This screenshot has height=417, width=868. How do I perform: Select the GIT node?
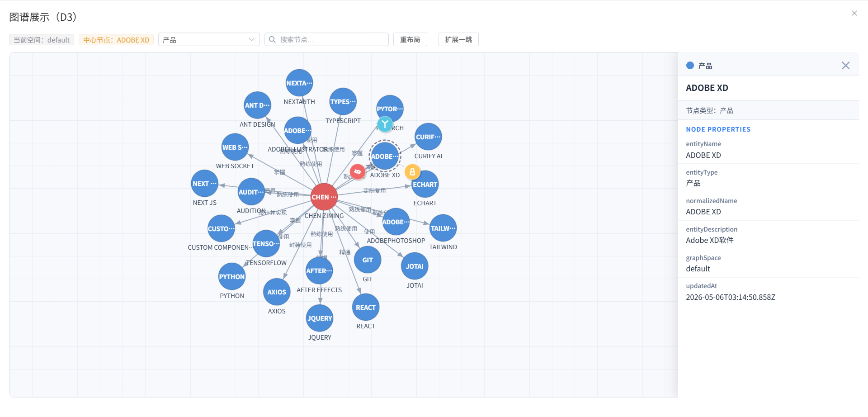click(368, 260)
